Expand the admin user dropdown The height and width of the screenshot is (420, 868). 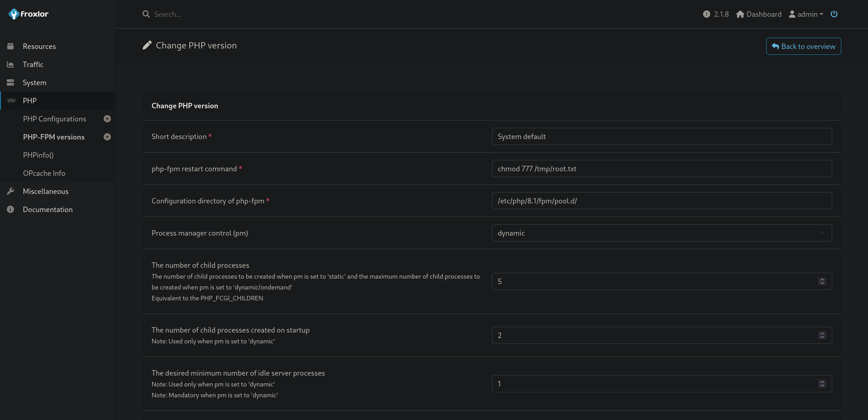tap(806, 14)
